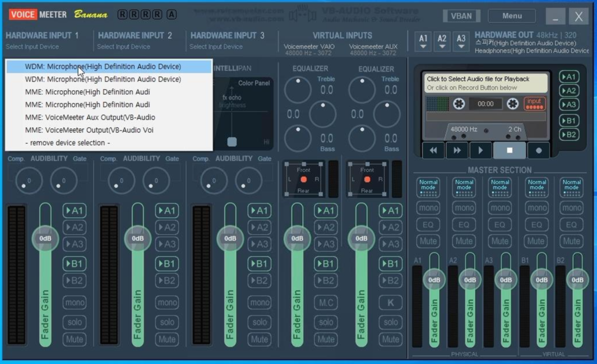Click master A2 fader gain 0dB knob
The image size is (597, 364).
[470, 280]
